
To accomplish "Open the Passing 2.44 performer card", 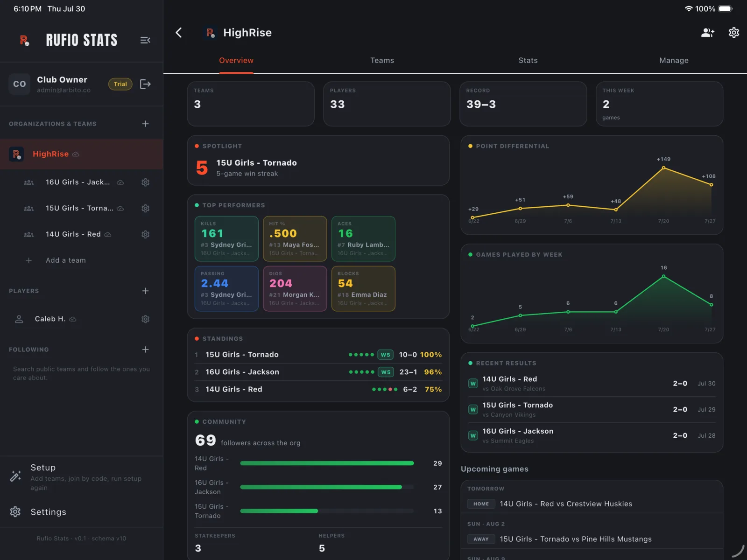I will [226, 288].
